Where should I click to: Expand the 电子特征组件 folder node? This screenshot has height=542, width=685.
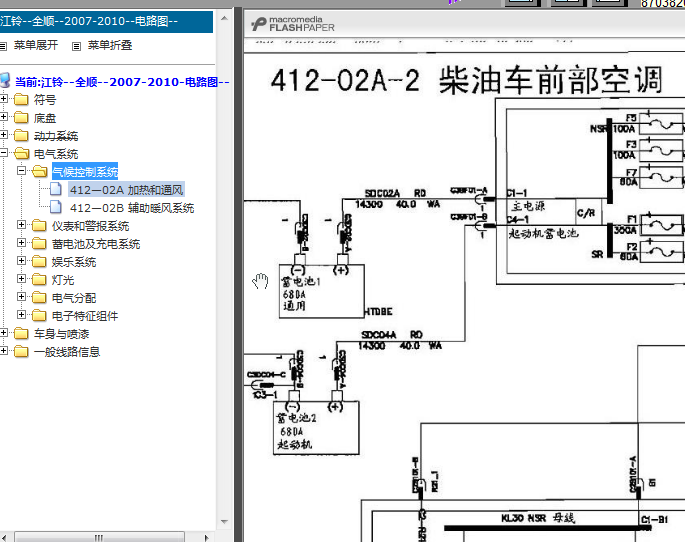click(21, 314)
